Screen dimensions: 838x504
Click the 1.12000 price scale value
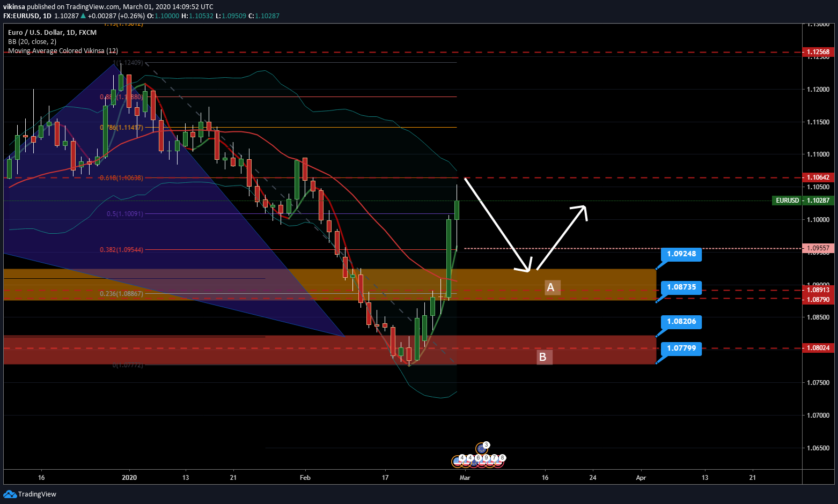[x=818, y=90]
